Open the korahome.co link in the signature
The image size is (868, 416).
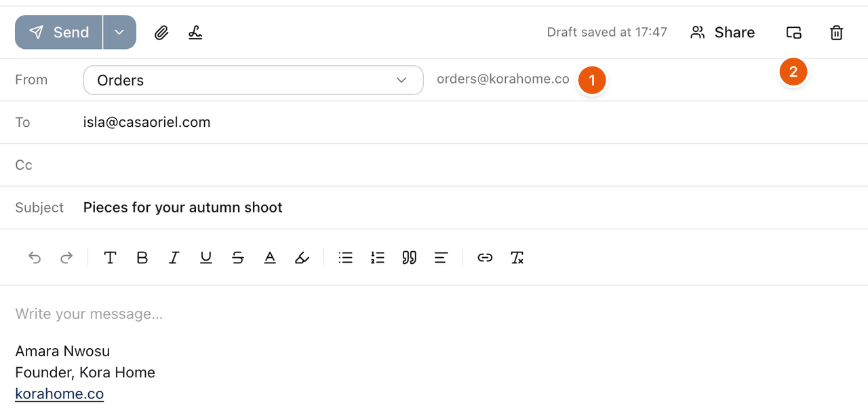click(x=60, y=394)
